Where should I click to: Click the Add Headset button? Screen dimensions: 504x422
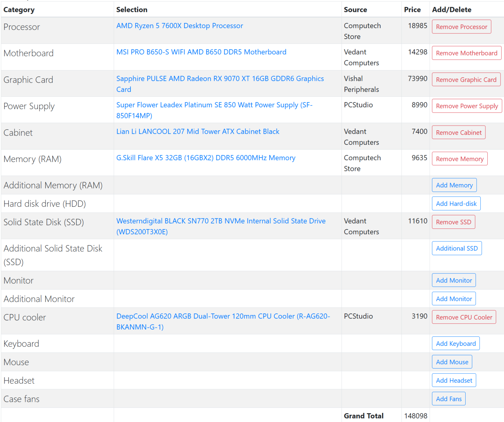pyautogui.click(x=454, y=380)
